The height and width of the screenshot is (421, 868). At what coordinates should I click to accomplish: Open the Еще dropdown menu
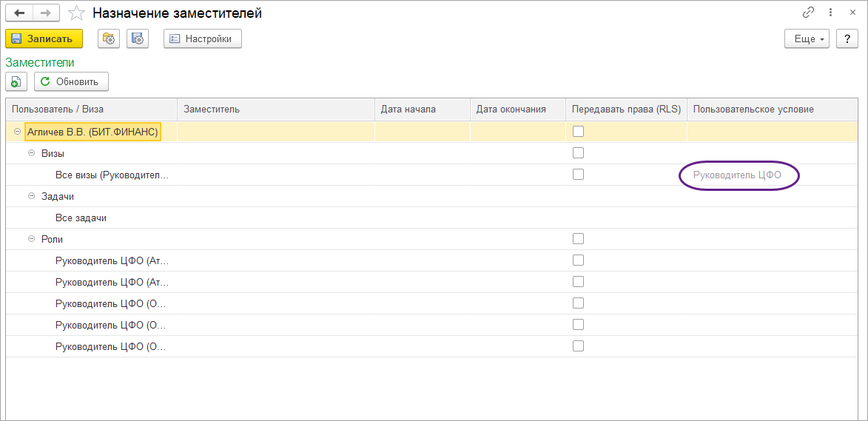click(x=807, y=38)
